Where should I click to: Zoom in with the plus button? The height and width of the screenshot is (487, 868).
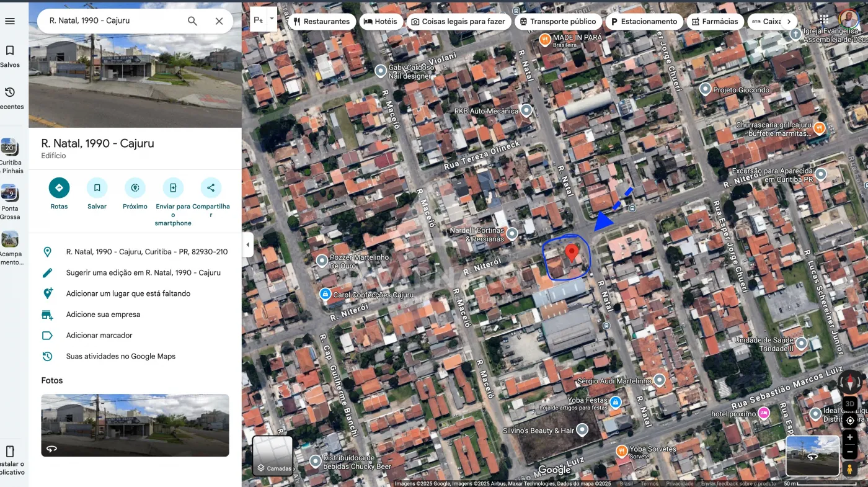(x=849, y=437)
